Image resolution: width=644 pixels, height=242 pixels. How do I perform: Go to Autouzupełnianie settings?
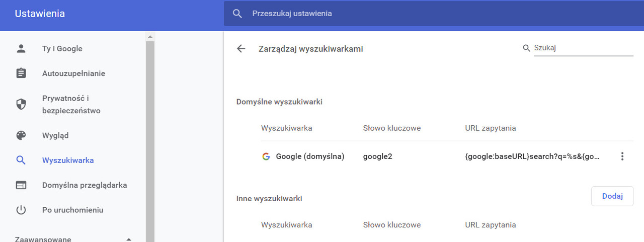click(x=73, y=73)
